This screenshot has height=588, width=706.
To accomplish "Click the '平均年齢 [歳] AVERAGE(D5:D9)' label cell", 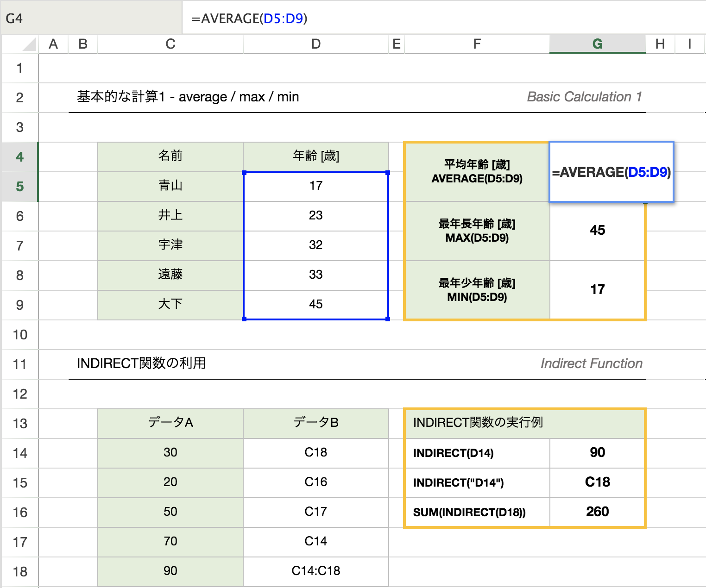I will click(x=477, y=172).
